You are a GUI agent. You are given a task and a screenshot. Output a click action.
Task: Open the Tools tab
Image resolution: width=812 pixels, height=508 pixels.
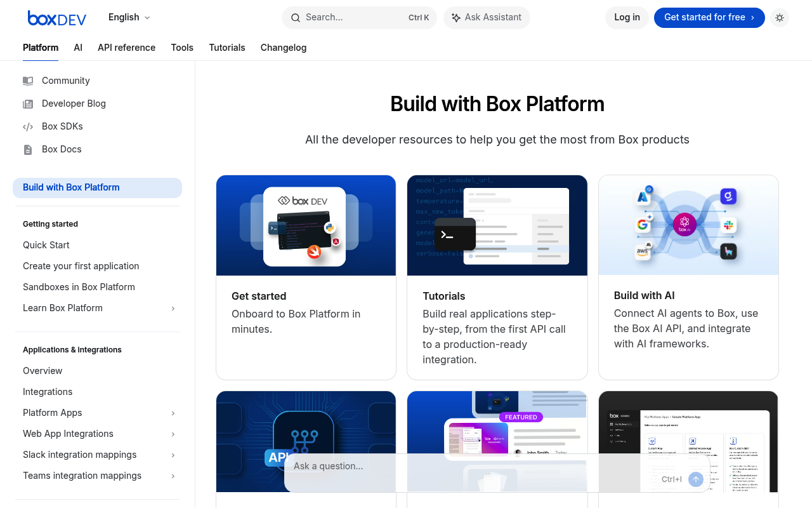[x=182, y=48]
